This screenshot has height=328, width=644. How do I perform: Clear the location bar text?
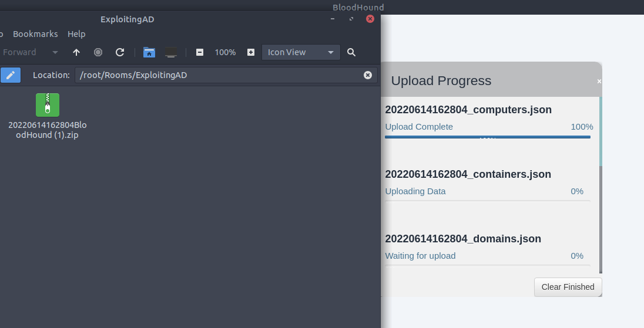pos(368,75)
